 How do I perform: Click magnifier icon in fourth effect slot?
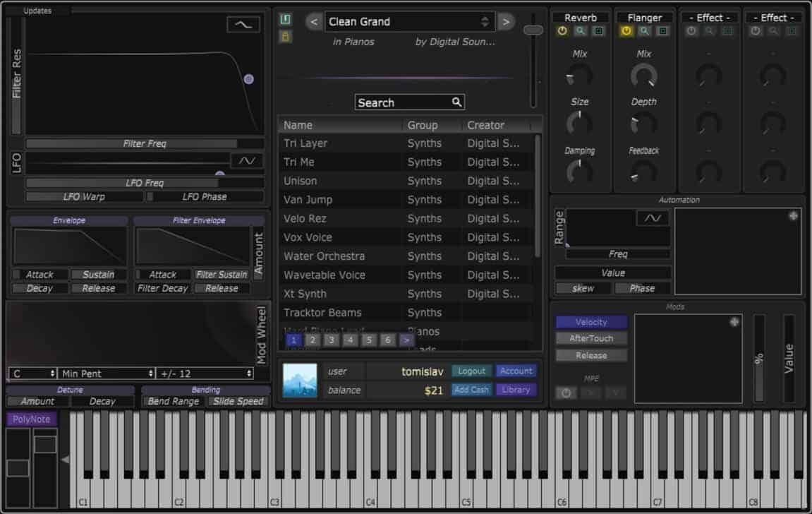773,31
